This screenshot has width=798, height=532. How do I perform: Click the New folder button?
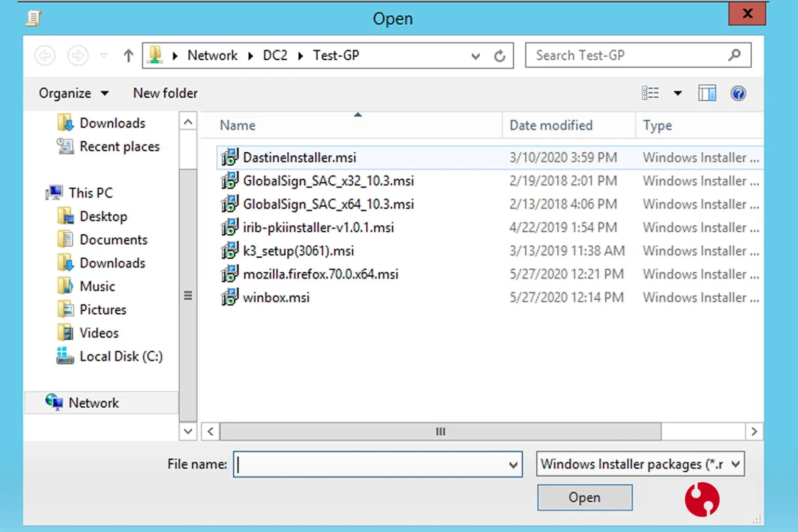[x=165, y=93]
